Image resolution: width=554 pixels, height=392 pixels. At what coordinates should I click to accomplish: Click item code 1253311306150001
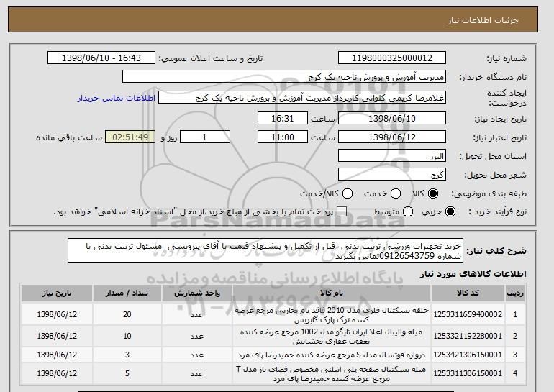point(468,373)
